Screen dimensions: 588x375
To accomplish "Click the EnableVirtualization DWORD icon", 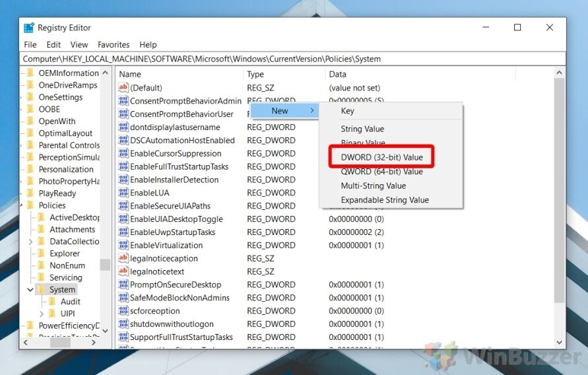I will click(x=123, y=245).
